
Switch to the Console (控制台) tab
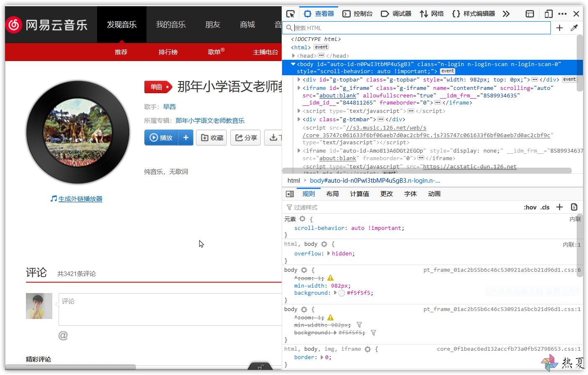click(x=357, y=14)
